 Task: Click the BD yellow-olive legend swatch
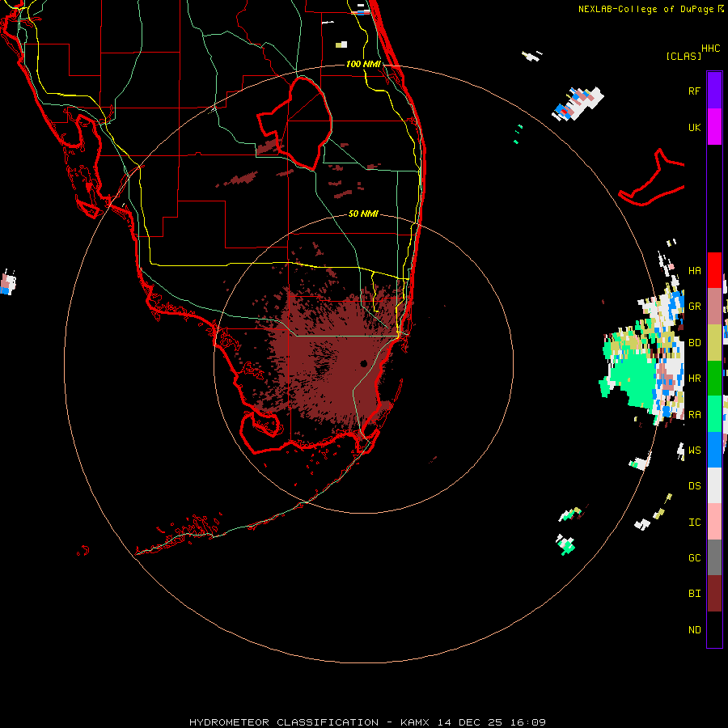coord(714,343)
